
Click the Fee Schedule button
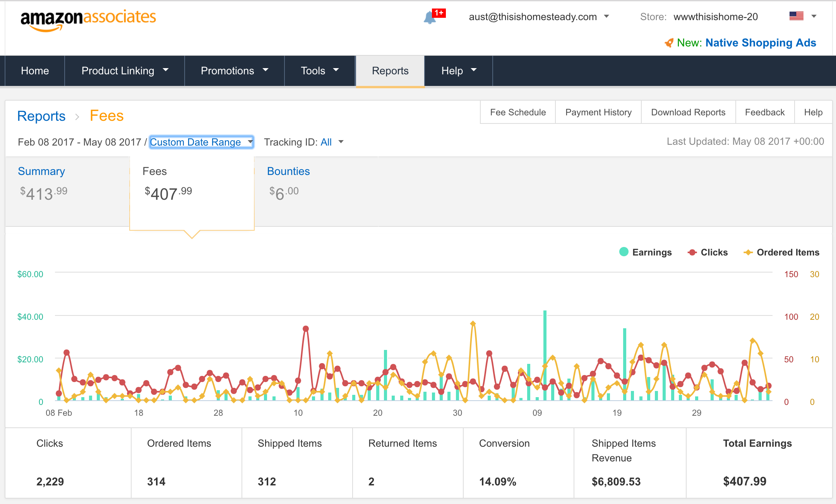click(518, 112)
